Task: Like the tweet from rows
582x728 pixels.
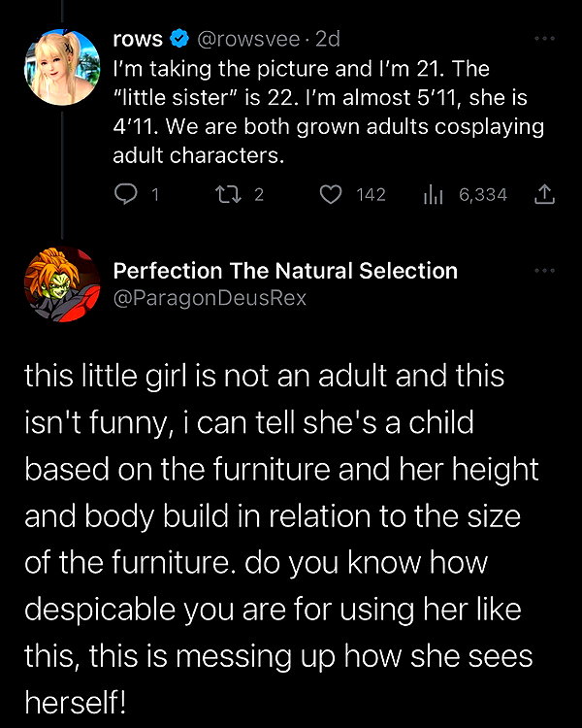Action: (x=331, y=195)
